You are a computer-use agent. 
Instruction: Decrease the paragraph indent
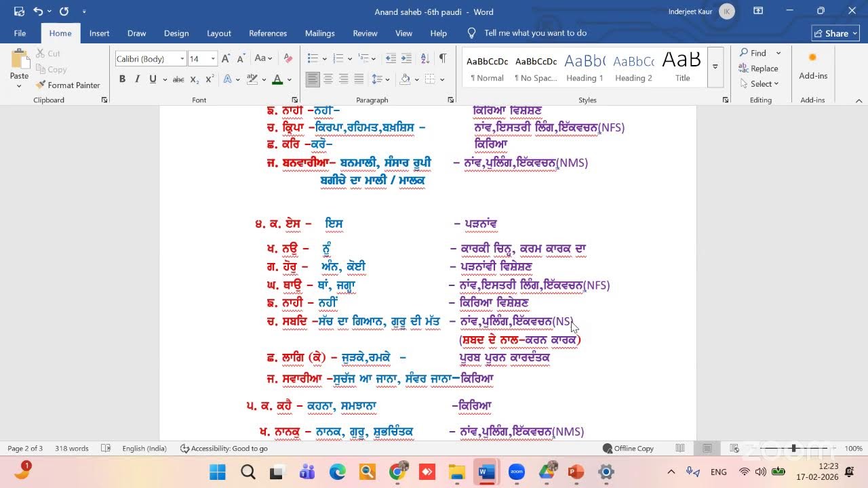click(390, 59)
